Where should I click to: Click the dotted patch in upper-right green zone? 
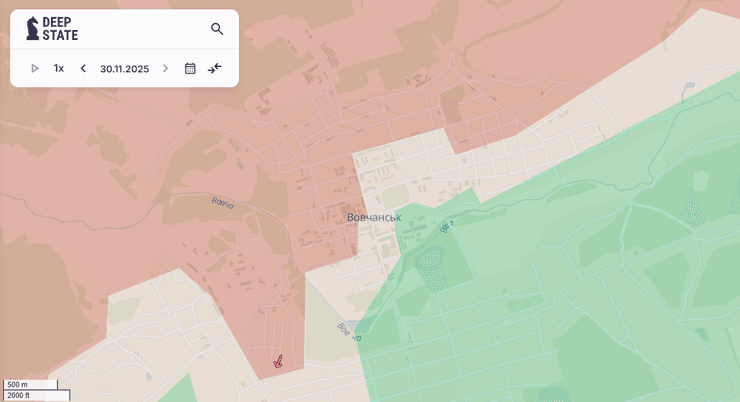[x=692, y=209]
